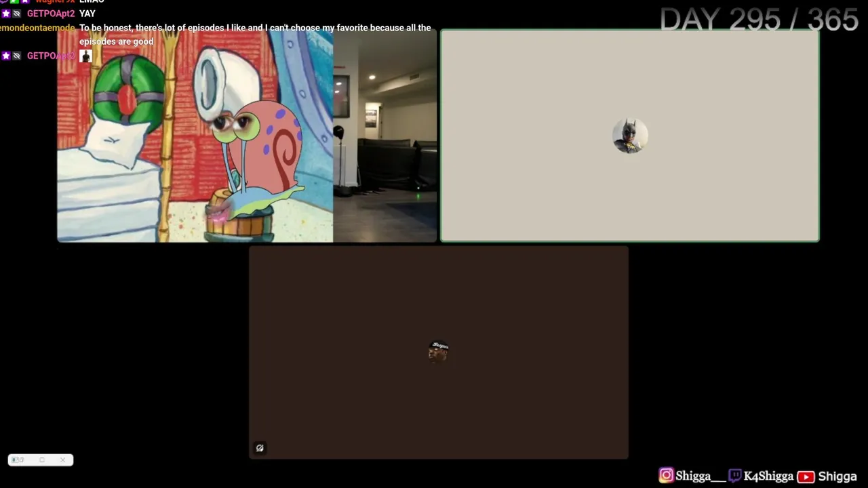
Task: Click the YAY chat message
Action: [x=87, y=14]
